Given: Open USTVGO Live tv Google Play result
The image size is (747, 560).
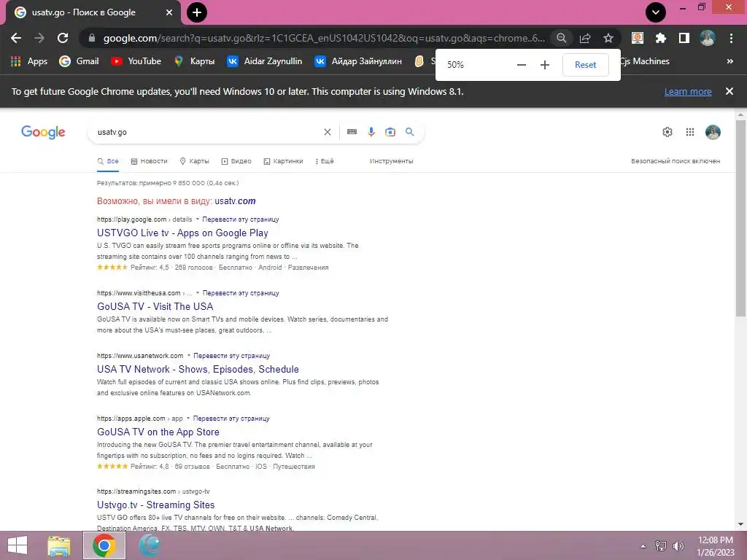Looking at the screenshot, I should (182, 233).
